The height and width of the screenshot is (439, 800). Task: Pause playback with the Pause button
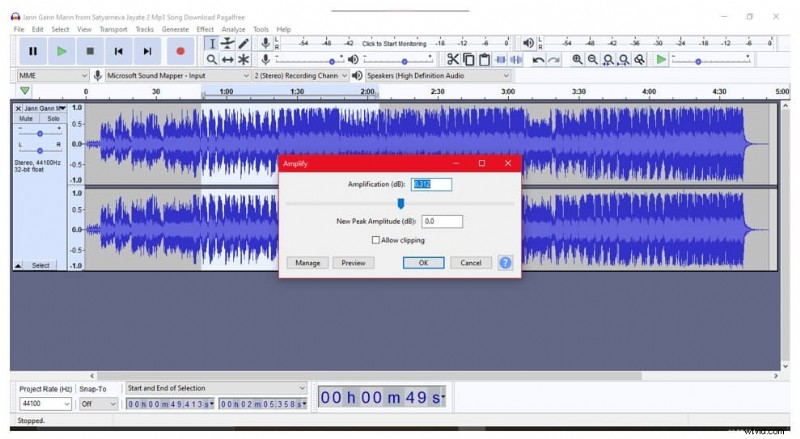click(33, 51)
